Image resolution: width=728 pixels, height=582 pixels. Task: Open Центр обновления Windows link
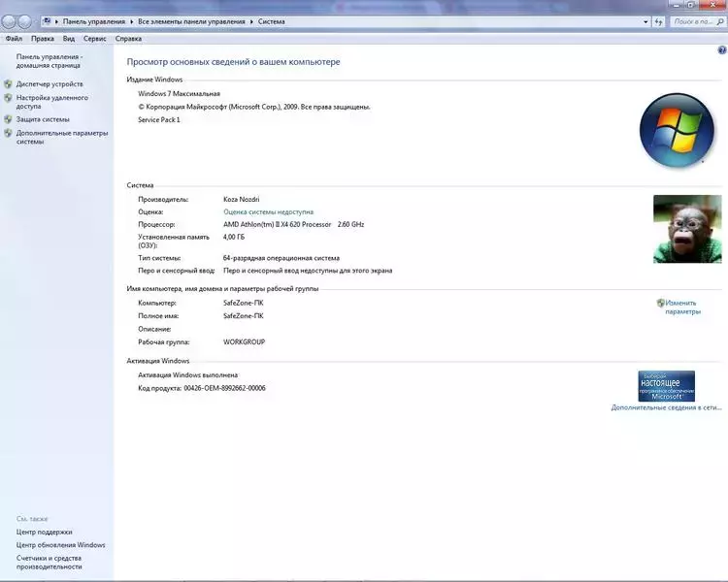[x=61, y=545]
